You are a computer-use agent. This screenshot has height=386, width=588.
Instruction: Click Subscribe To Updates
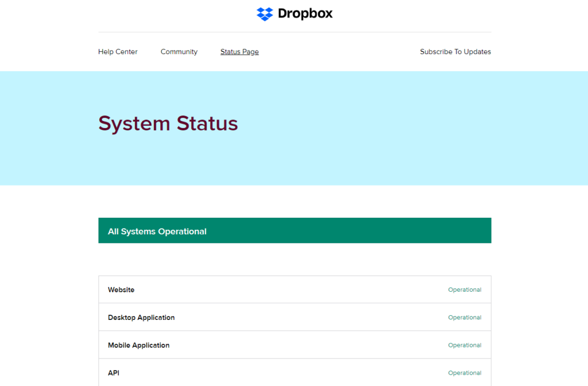tap(455, 52)
